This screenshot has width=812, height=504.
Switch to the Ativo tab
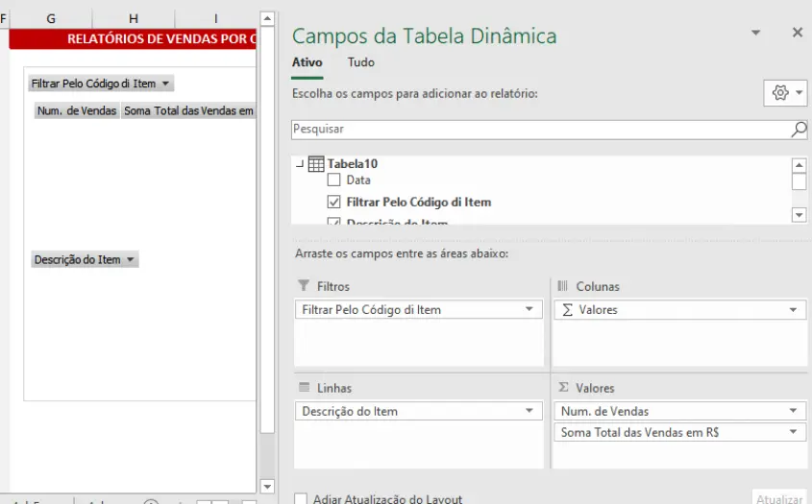tap(308, 62)
